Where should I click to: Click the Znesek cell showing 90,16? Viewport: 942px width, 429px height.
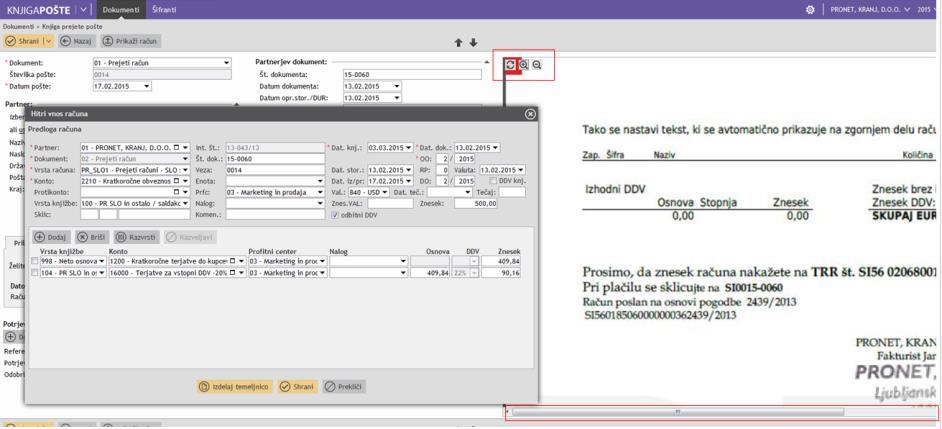[x=501, y=273]
